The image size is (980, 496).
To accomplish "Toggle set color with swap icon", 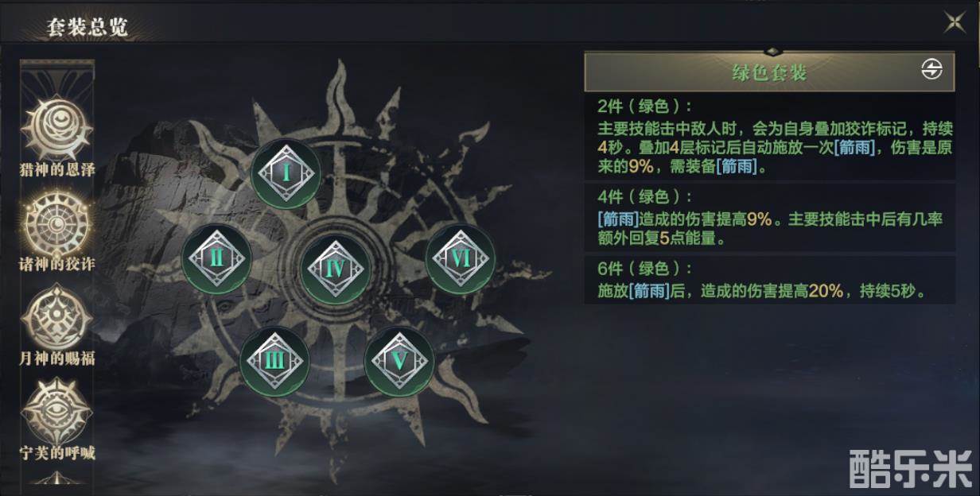I will [x=931, y=70].
